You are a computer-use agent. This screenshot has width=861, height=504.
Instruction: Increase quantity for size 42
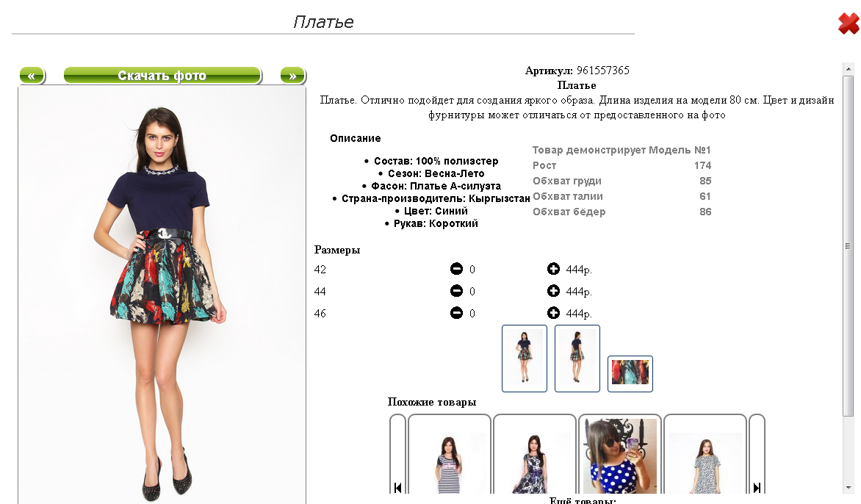(x=553, y=269)
